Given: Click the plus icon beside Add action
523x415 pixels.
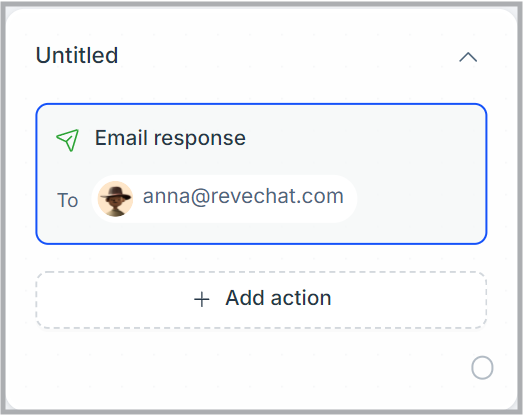Looking at the screenshot, I should click(x=202, y=299).
